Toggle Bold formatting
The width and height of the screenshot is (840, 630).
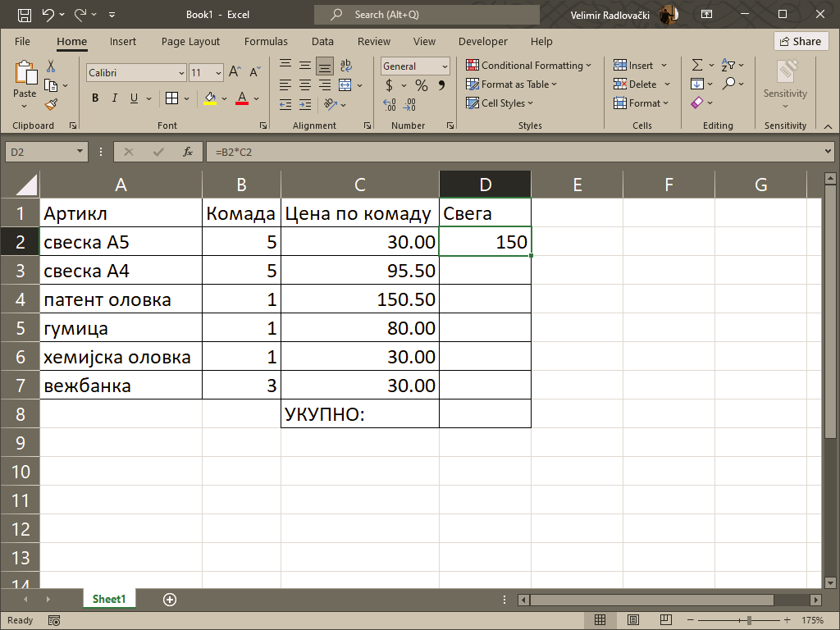pyautogui.click(x=95, y=98)
